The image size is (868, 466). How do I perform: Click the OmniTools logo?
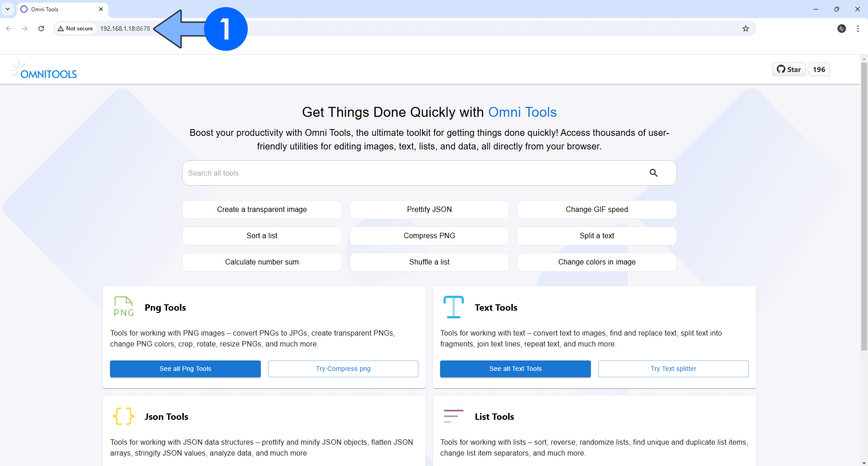[44, 70]
